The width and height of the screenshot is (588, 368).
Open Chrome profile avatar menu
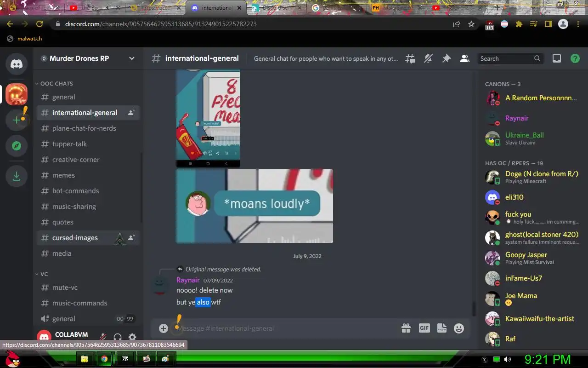click(x=563, y=24)
